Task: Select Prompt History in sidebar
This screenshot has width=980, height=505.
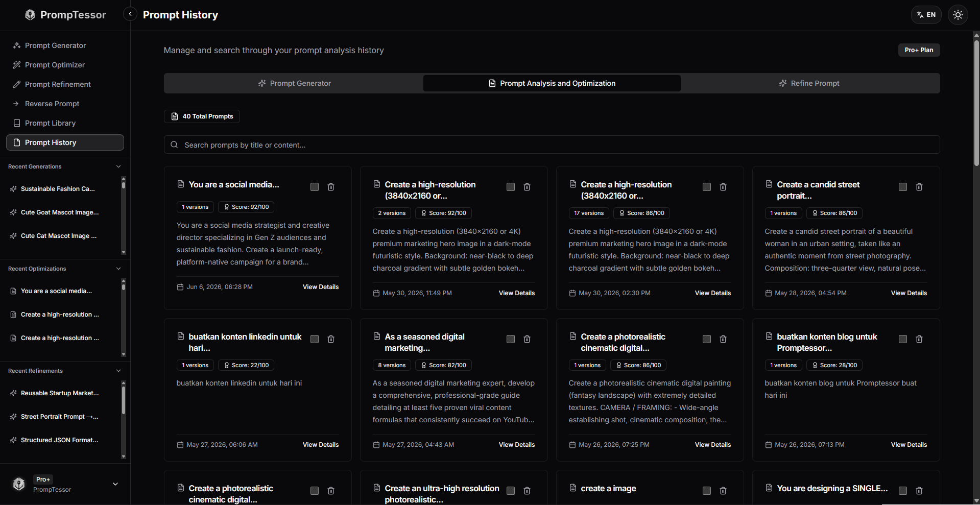Action: tap(65, 142)
